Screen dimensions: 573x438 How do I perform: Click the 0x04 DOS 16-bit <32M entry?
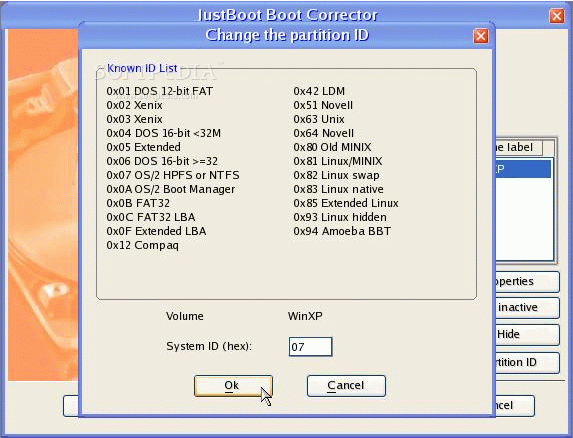[x=164, y=133]
